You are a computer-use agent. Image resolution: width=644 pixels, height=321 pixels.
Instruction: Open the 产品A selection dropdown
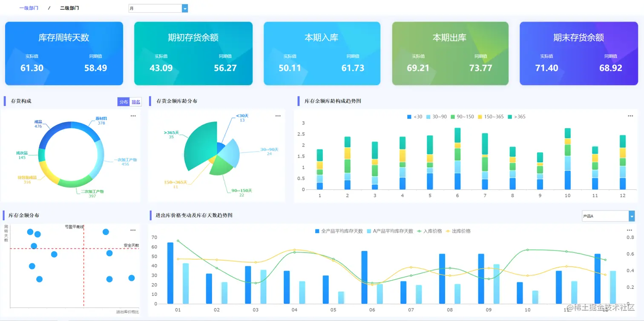(608, 216)
